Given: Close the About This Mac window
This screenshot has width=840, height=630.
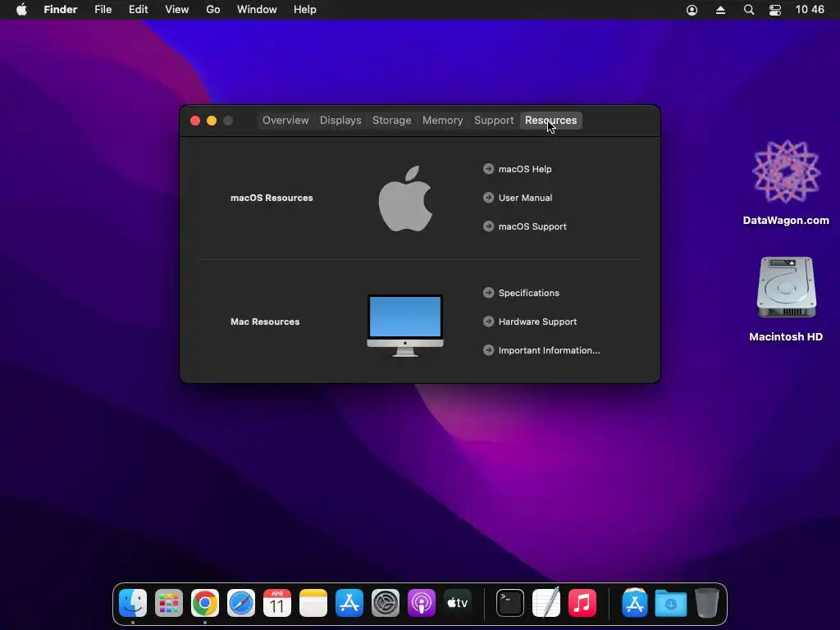Looking at the screenshot, I should [195, 121].
